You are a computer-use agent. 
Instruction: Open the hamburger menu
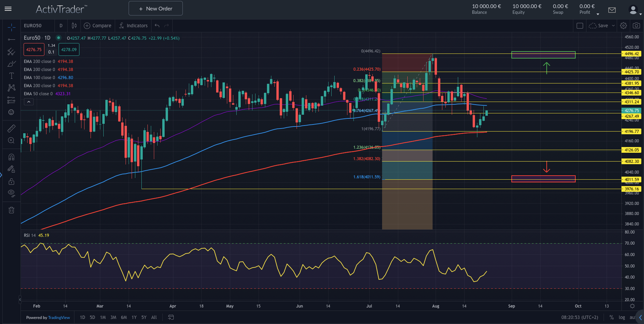click(x=8, y=9)
